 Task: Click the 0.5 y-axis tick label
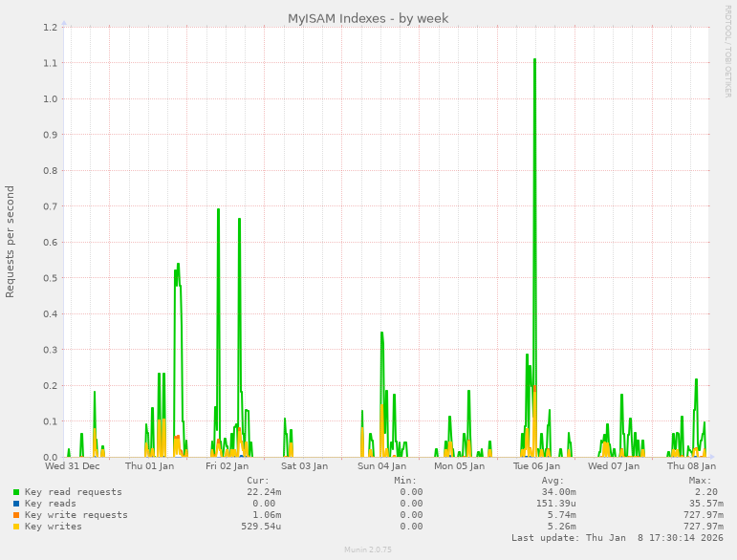(x=50, y=278)
